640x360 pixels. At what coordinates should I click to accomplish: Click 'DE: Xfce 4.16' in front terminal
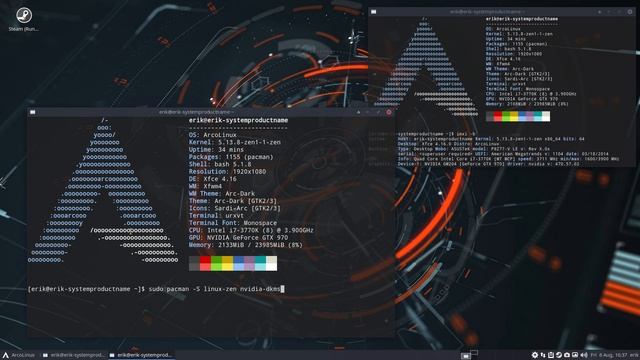(213, 179)
